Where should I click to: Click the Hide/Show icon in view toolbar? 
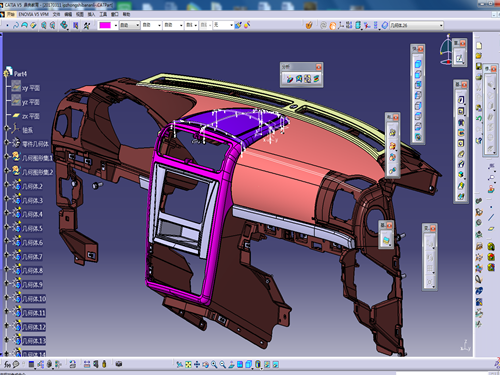[x=267, y=365]
